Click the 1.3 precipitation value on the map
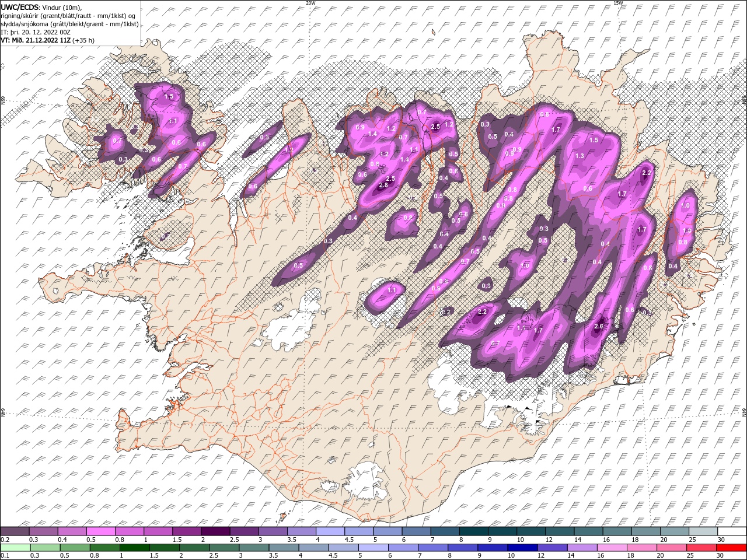This screenshot has height=560, width=747. pyautogui.click(x=580, y=156)
